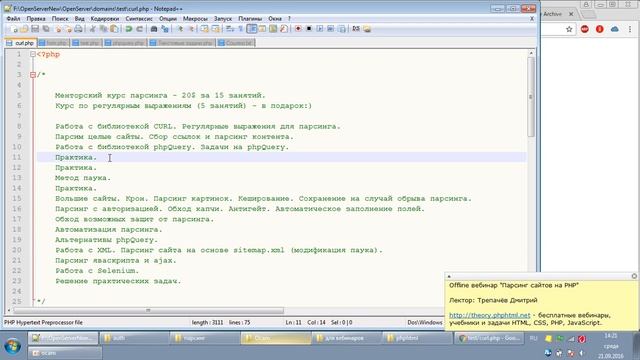The width and height of the screenshot is (640, 360).
Task: Toggle synchronized vertical scrolling icon
Action: point(204,29)
